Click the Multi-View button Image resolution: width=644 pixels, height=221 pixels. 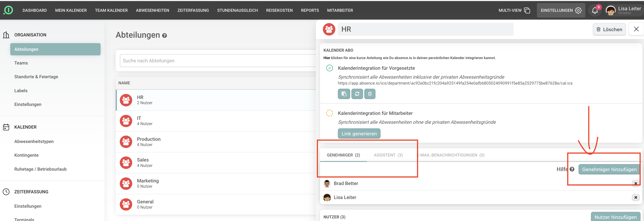(514, 10)
